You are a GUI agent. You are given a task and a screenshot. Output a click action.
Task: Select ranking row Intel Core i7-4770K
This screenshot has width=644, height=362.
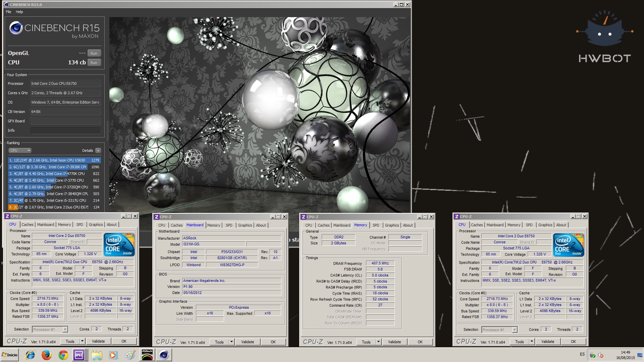click(54, 174)
